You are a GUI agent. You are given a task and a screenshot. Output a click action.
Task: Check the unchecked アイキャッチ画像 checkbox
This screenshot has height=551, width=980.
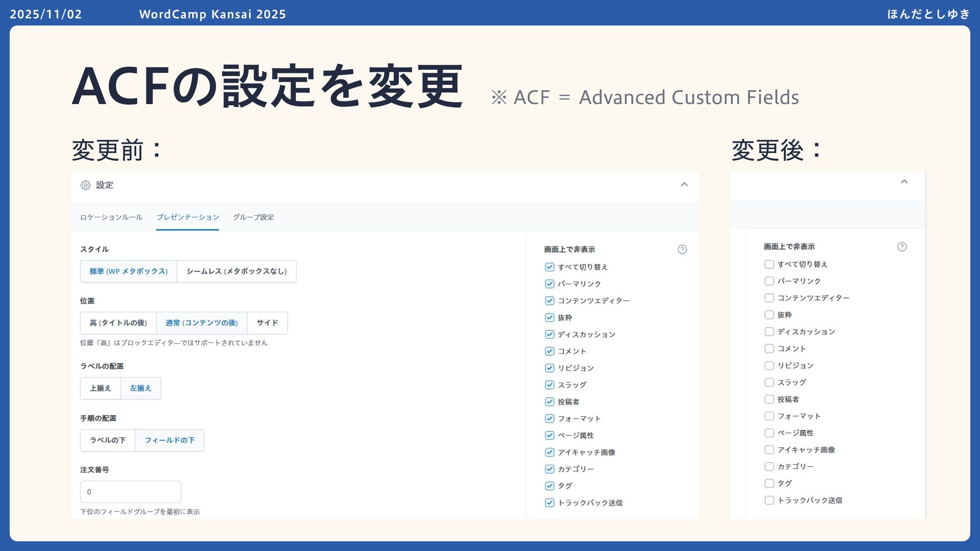pos(769,449)
